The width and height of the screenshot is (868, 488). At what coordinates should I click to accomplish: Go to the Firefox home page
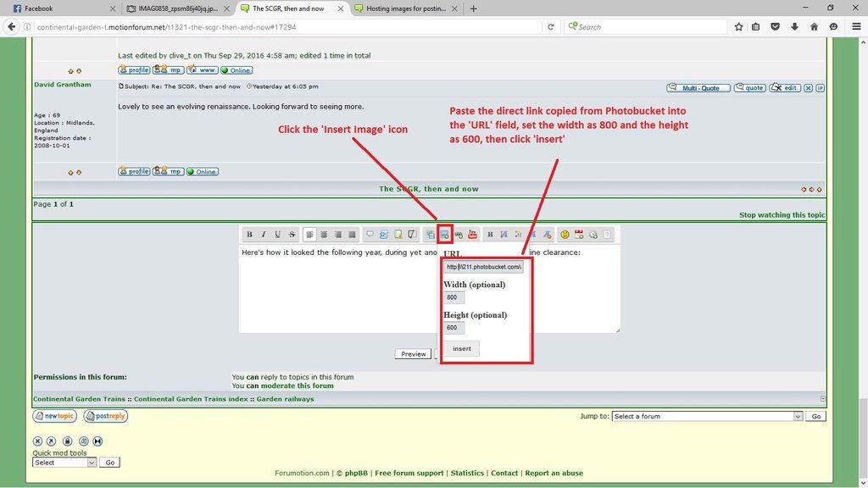point(814,26)
